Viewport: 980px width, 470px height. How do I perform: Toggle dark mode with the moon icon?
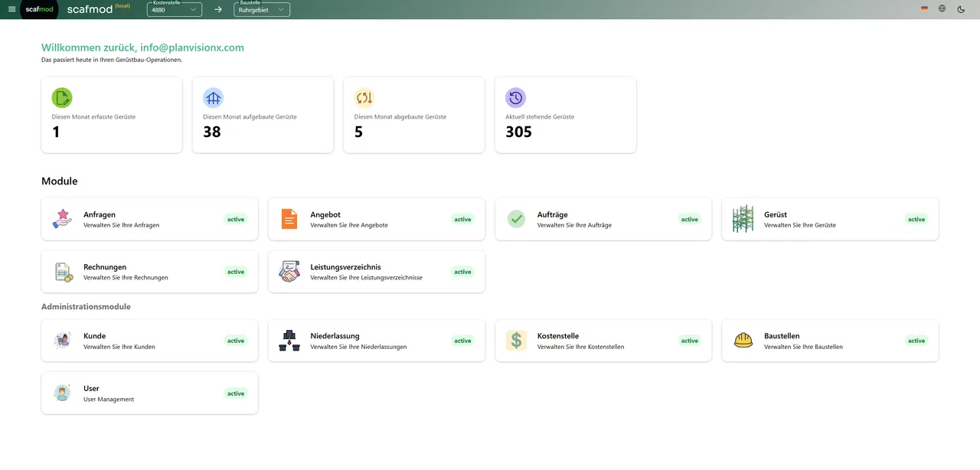point(961,8)
